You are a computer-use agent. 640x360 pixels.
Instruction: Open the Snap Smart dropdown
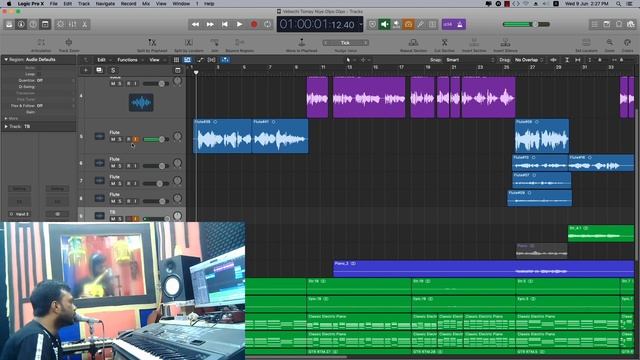pyautogui.click(x=469, y=60)
